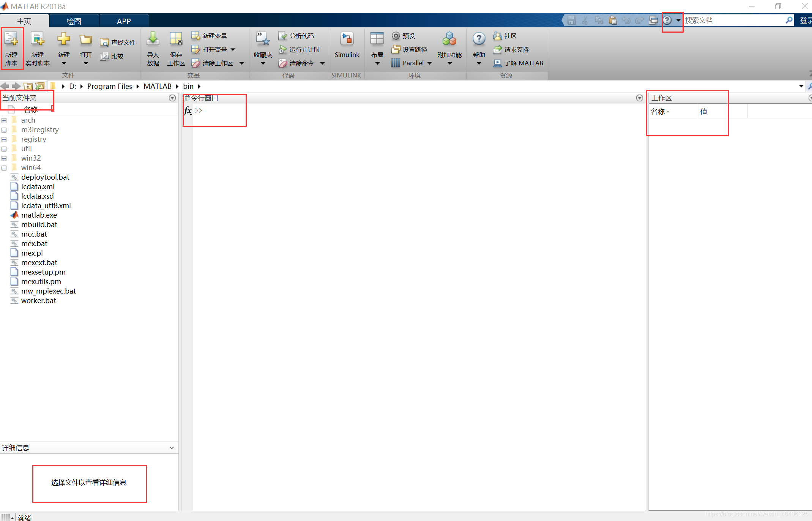Click the quick-access Undo icon

tap(626, 20)
